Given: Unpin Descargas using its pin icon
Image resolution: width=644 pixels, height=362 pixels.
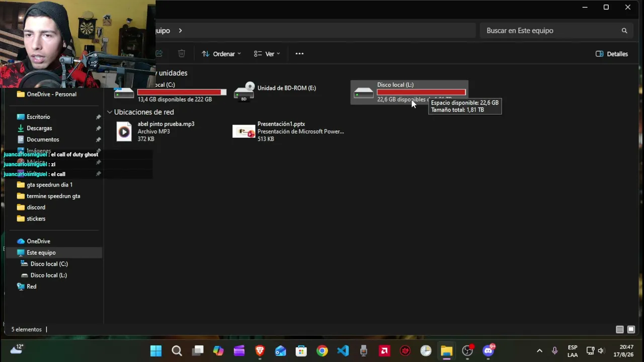Looking at the screenshot, I should (x=98, y=128).
